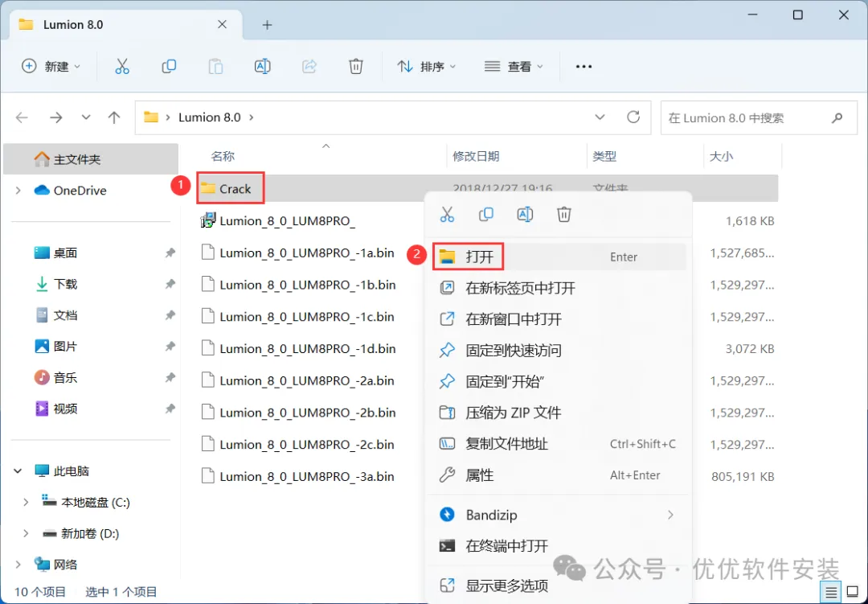Click the Lumion_8_0_LUM8PRO_ installer icon
The height and width of the screenshot is (604, 868).
(208, 220)
